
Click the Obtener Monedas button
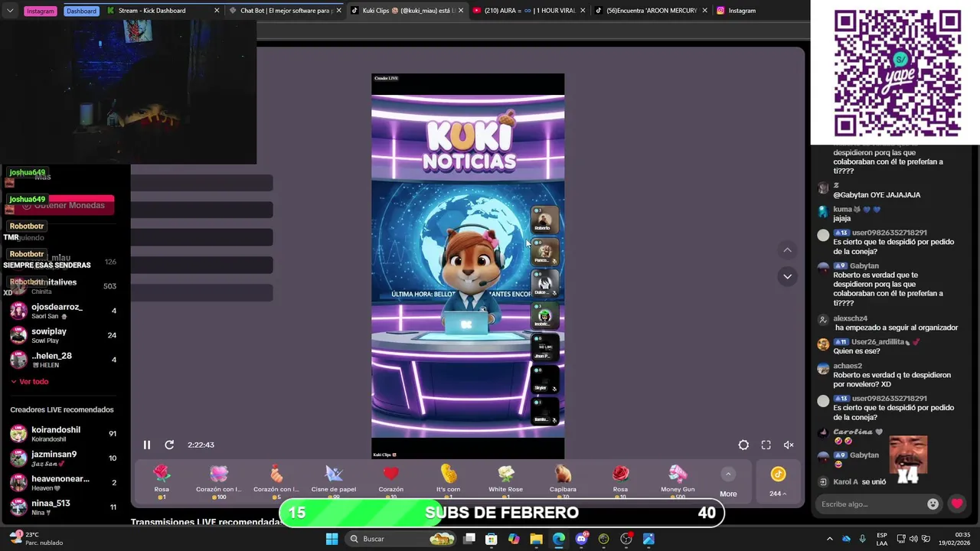65,205
